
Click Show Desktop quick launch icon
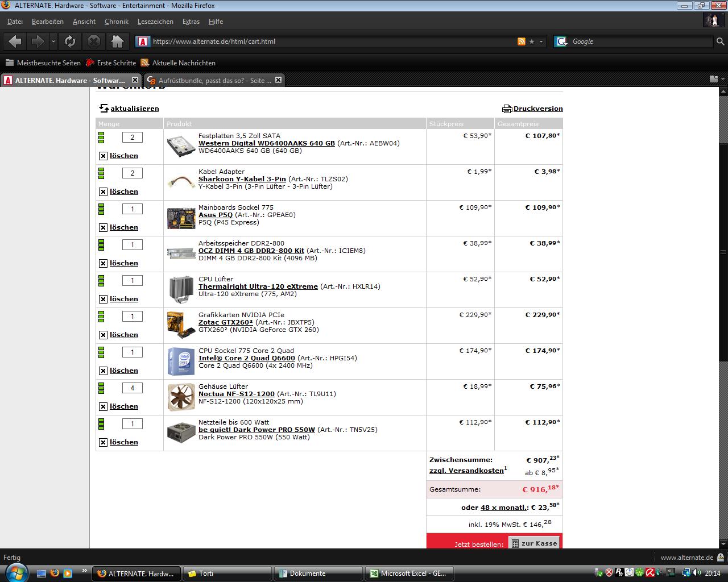42,573
